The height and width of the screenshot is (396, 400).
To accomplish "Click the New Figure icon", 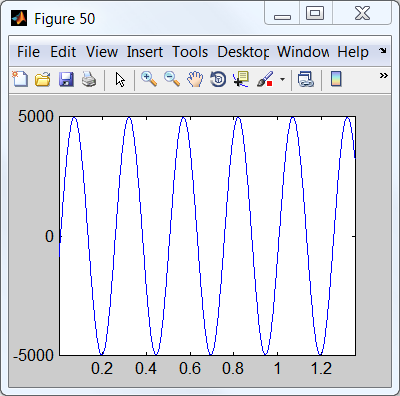I will click(20, 79).
